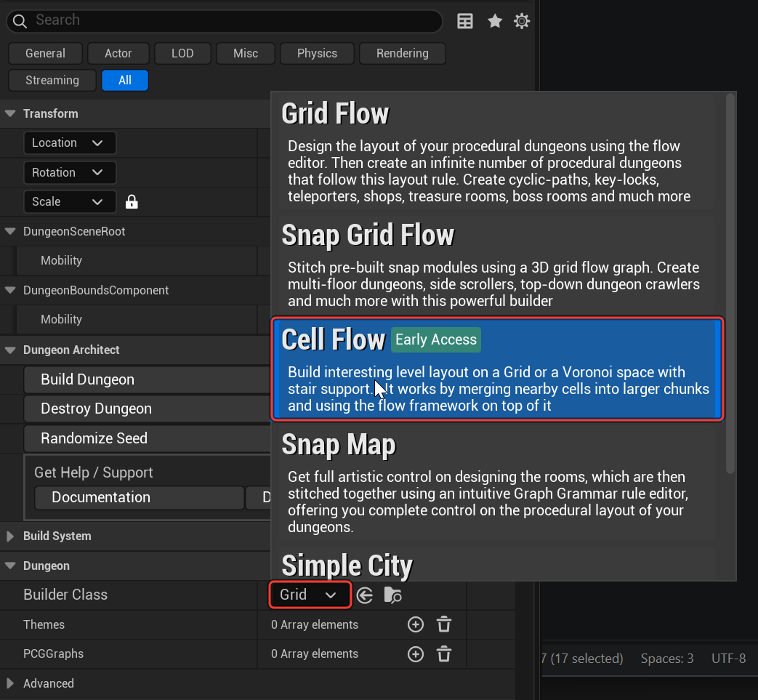Image resolution: width=758 pixels, height=700 pixels.
Task: Click the Builder Class label
Action: 65,595
